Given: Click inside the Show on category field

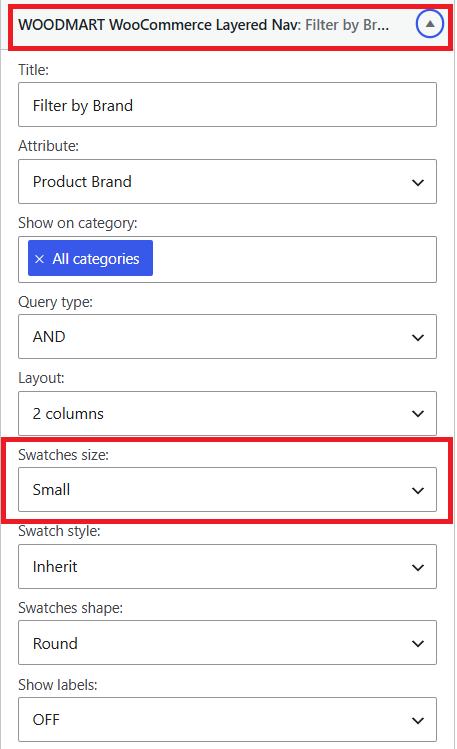Looking at the screenshot, I should [x=227, y=259].
